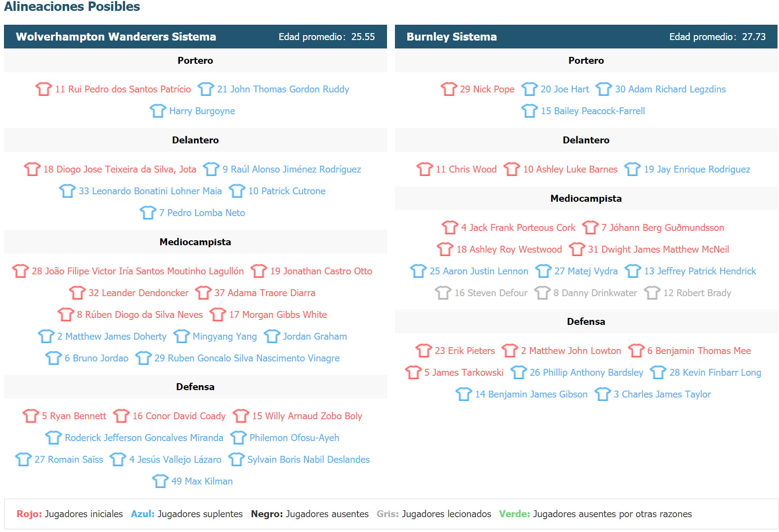Select player 27 Romain Saïss
The height and width of the screenshot is (532, 779).
[69, 459]
